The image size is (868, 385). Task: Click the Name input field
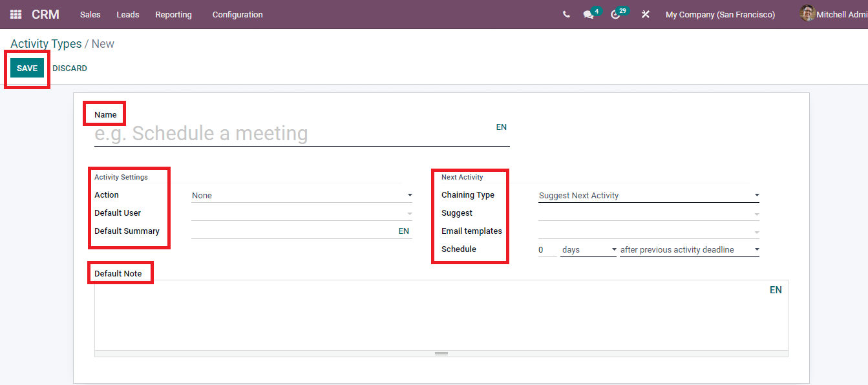291,134
